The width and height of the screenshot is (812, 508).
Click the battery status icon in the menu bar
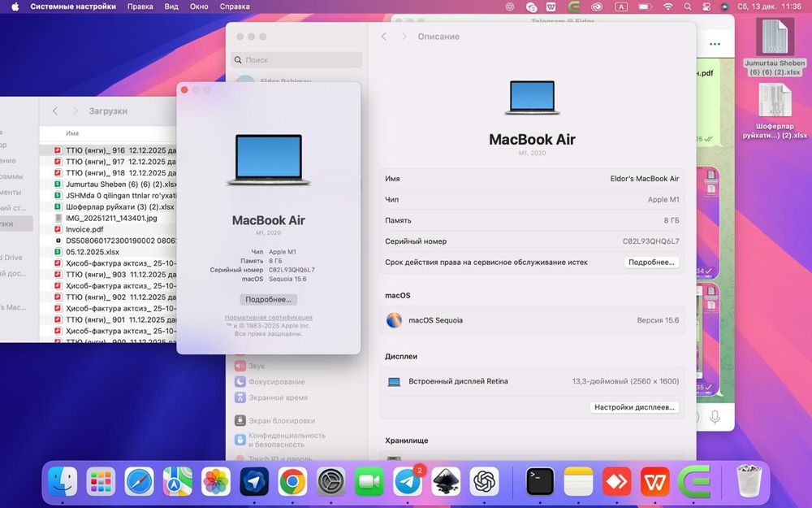pyautogui.click(x=645, y=7)
